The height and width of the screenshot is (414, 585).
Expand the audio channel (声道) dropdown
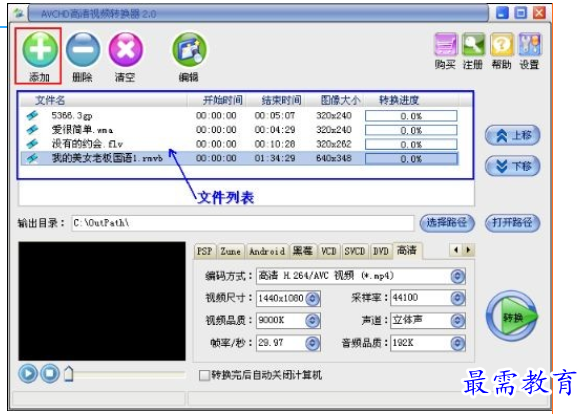tap(457, 321)
